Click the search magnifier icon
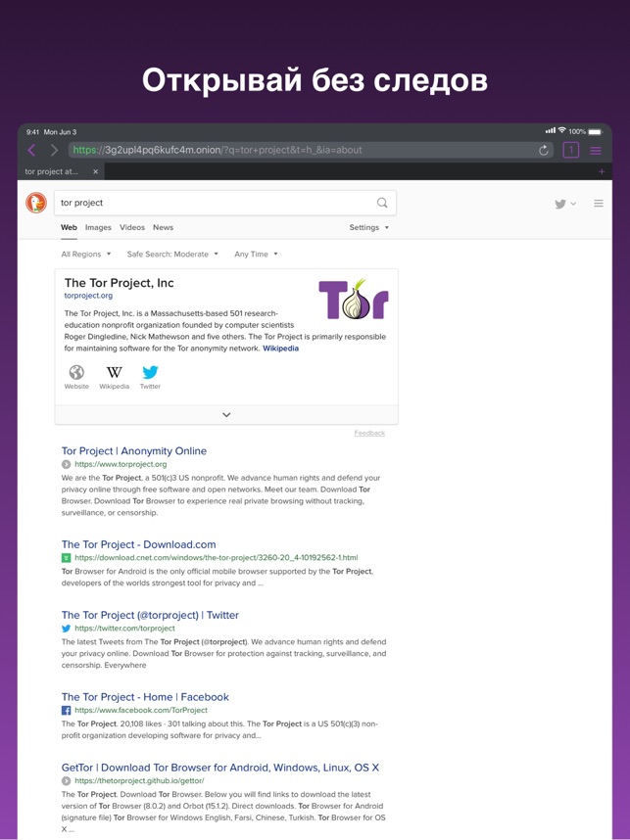The width and height of the screenshot is (630, 840). 382,203
